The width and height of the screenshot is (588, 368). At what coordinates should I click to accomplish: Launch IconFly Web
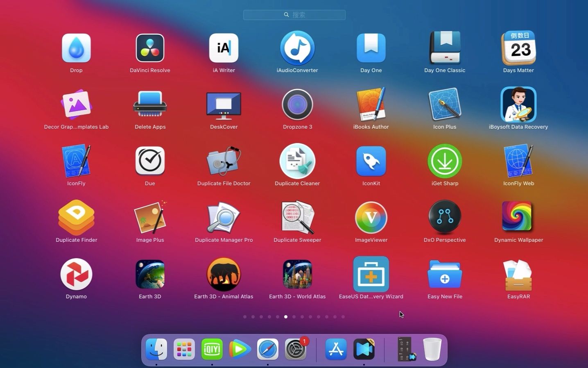(x=518, y=161)
